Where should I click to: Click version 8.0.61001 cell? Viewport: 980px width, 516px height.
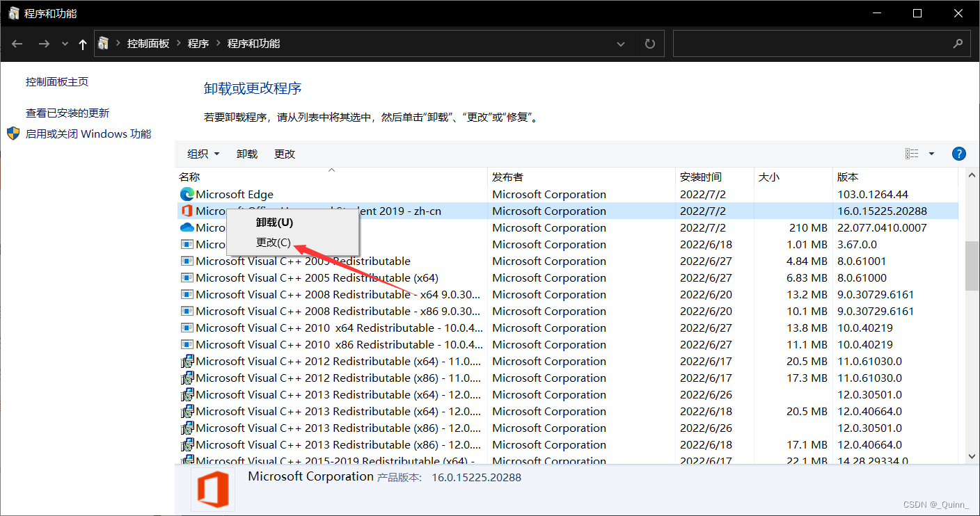coord(862,261)
